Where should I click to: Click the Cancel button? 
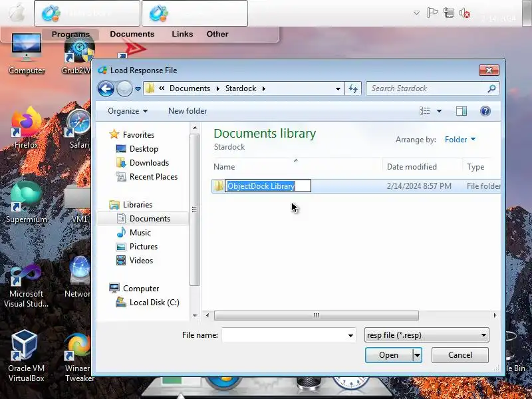click(x=460, y=355)
